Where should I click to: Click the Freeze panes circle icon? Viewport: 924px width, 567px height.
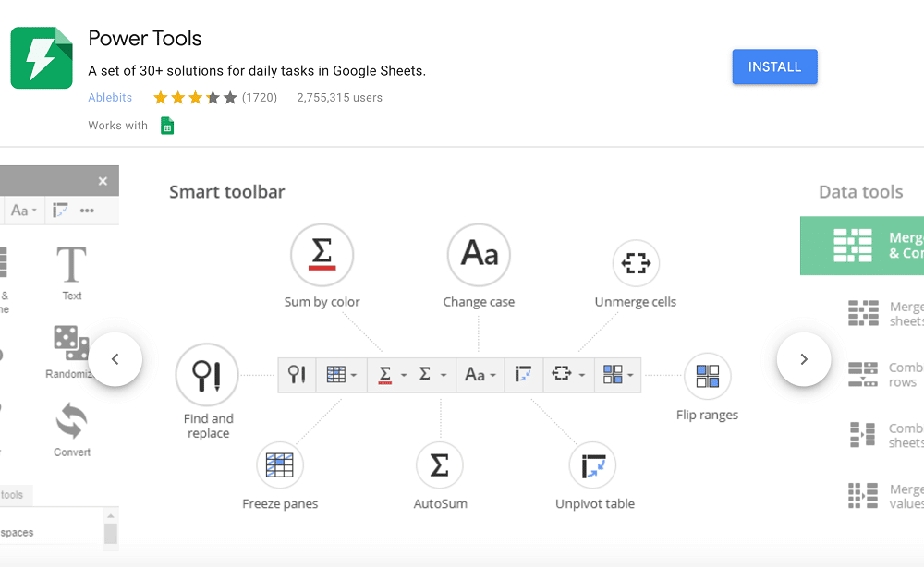pyautogui.click(x=280, y=465)
